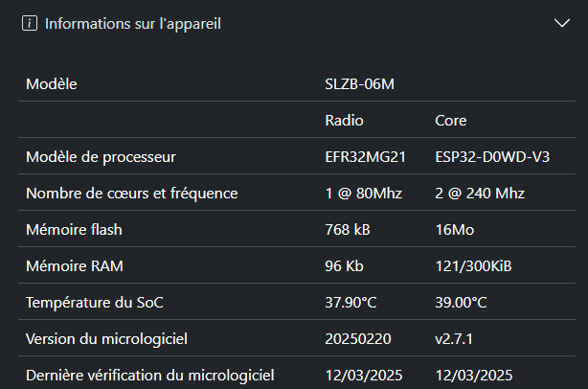588x389 pixels.
Task: Click the 96 Kb RAM value
Action: pos(344,266)
